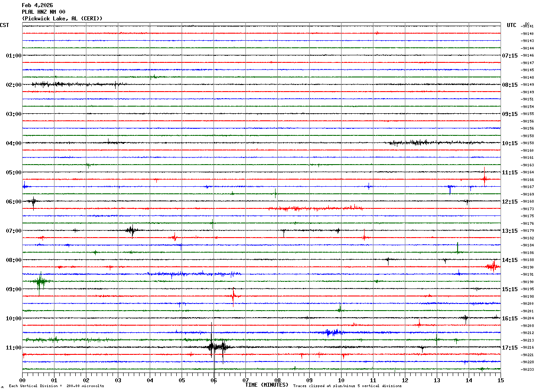Click minute tick label 10 on time axis

[342, 380]
